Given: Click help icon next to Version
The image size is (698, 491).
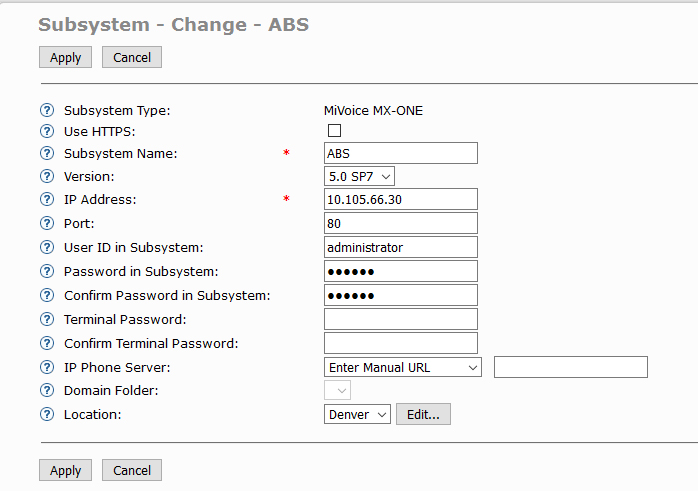Looking at the screenshot, I should coord(46,176).
